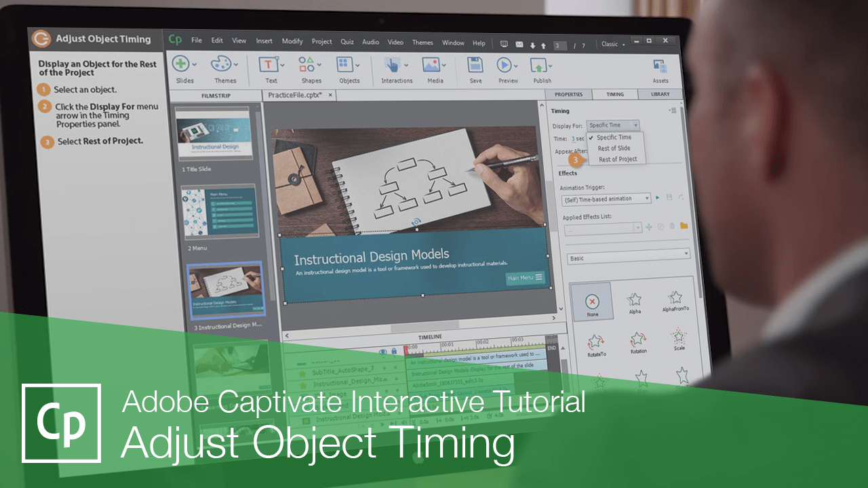Image resolution: width=868 pixels, height=488 pixels.
Task: Click the Objects toolbar icon
Action: click(x=345, y=66)
